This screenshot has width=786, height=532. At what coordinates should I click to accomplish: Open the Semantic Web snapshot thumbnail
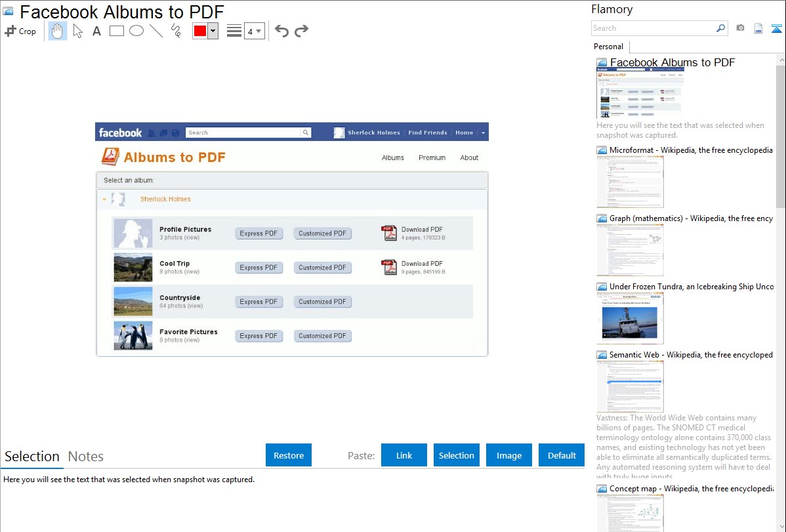point(630,386)
